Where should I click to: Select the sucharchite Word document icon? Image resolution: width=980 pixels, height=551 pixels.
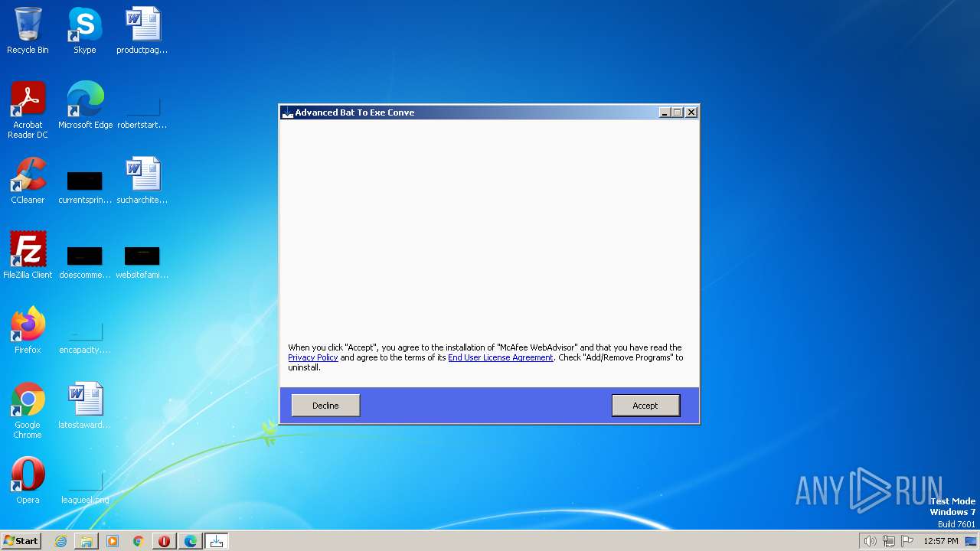click(x=142, y=181)
